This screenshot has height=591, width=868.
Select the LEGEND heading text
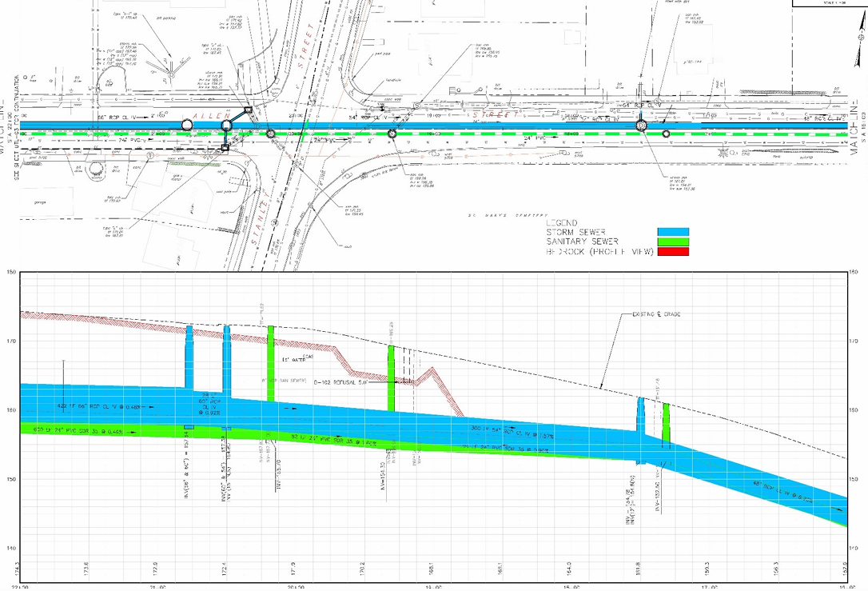tap(562, 223)
